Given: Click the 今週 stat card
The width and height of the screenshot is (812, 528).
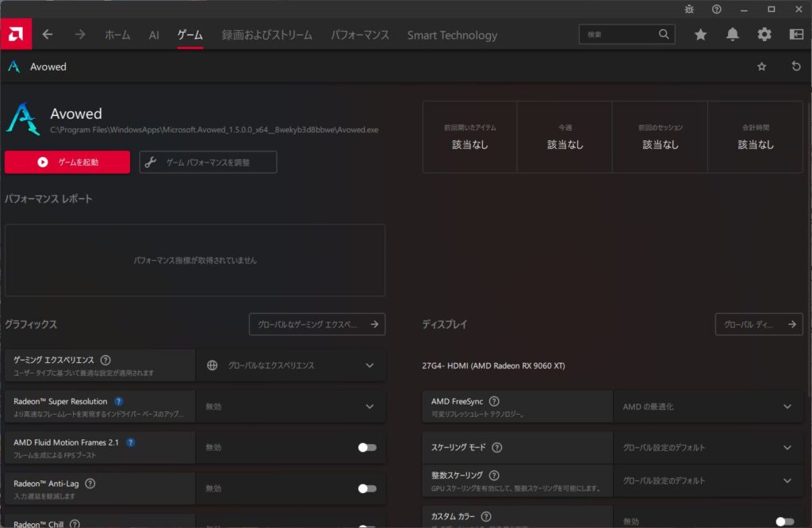Looking at the screenshot, I should (x=565, y=137).
